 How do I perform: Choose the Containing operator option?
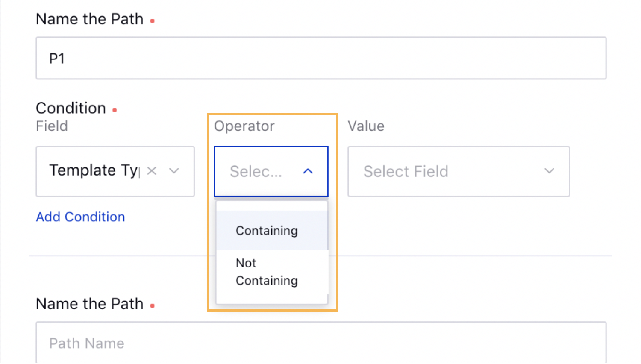coord(272,230)
